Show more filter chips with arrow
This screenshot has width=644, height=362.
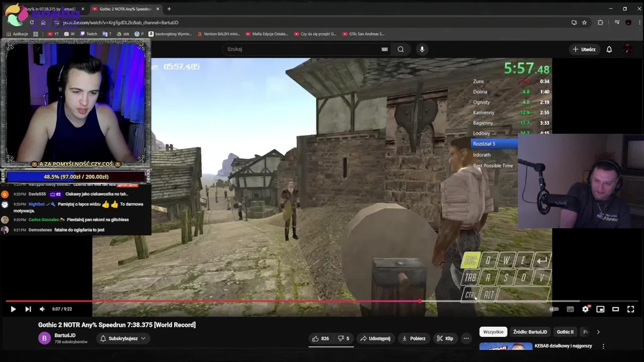pyautogui.click(x=598, y=332)
